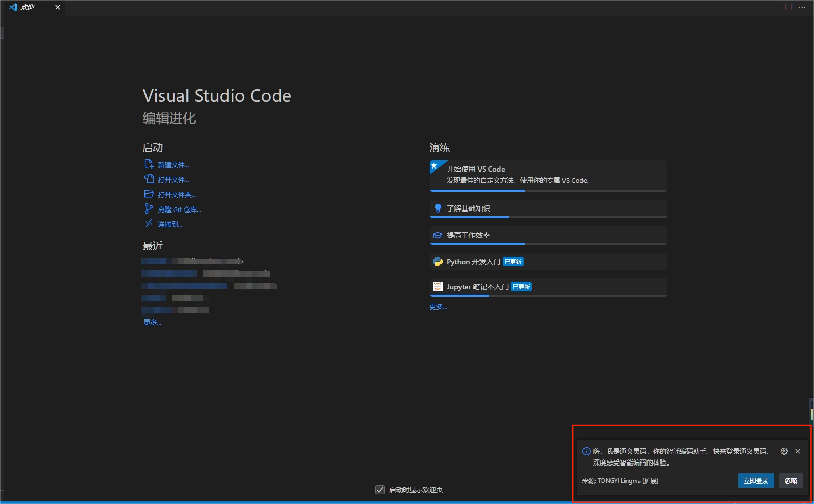Select the 打开文件夹 link

pos(177,195)
